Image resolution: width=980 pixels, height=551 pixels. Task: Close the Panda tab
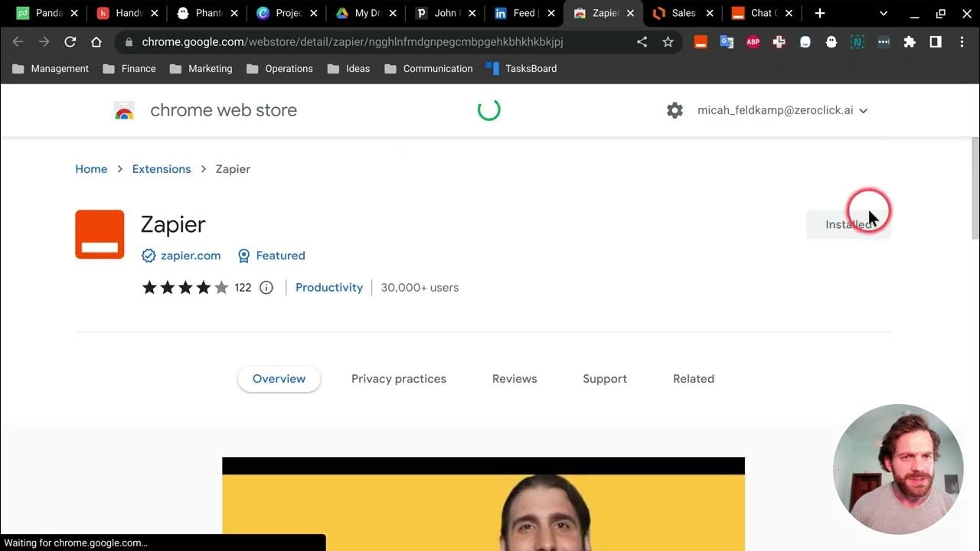(73, 13)
